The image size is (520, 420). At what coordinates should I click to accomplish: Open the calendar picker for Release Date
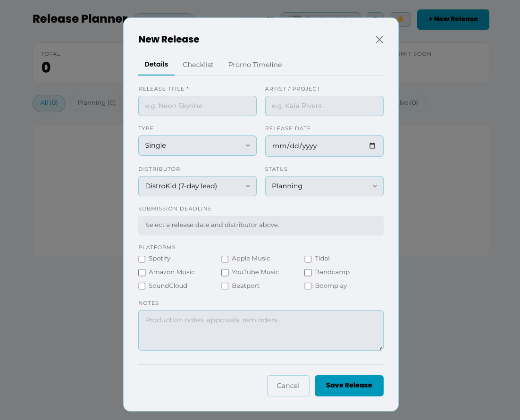pyautogui.click(x=372, y=146)
